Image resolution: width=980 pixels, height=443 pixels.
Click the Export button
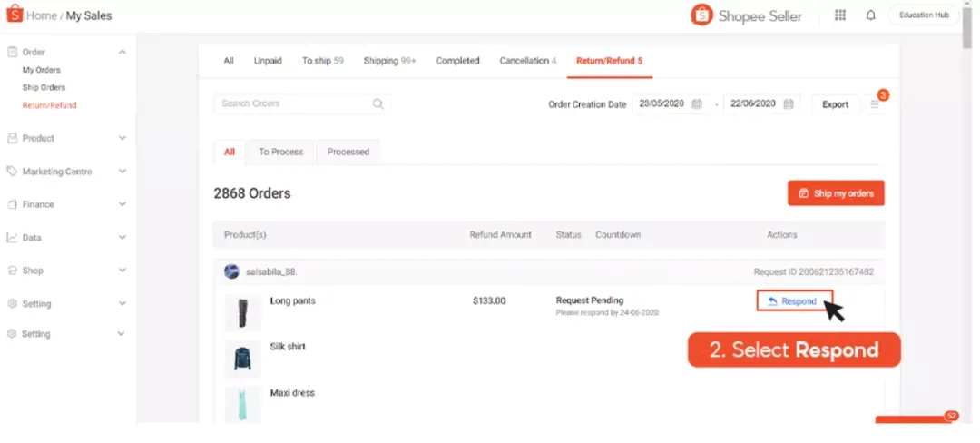point(835,104)
